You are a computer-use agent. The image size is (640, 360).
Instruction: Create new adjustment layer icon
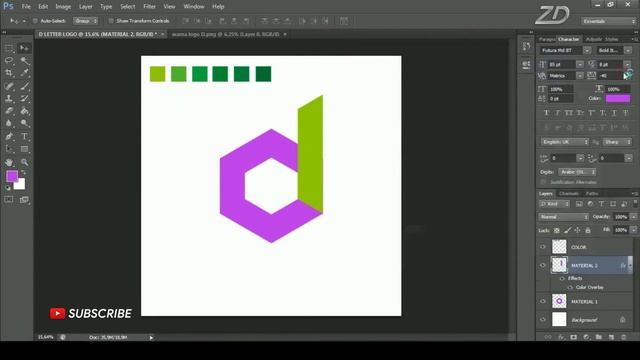pos(586,337)
